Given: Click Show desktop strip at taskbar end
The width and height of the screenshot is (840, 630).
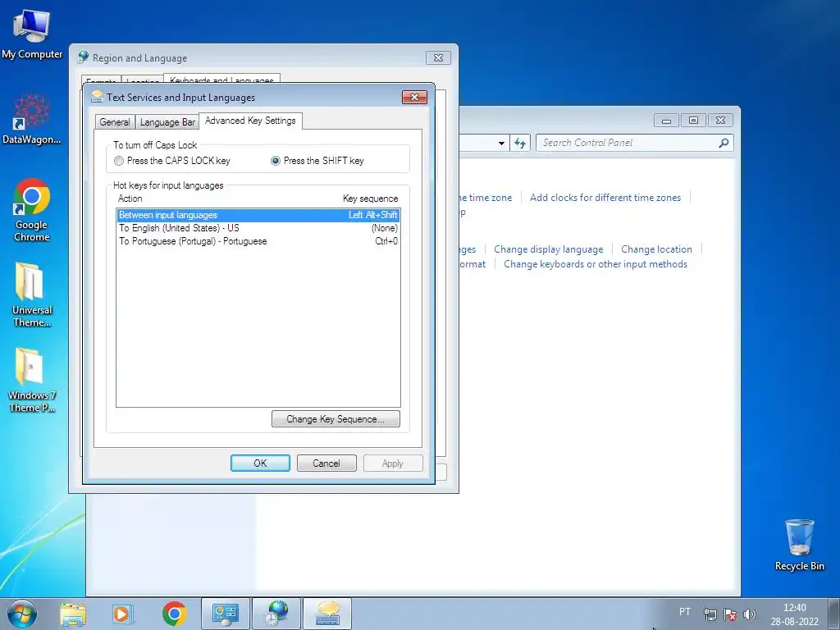Looking at the screenshot, I should point(833,614).
